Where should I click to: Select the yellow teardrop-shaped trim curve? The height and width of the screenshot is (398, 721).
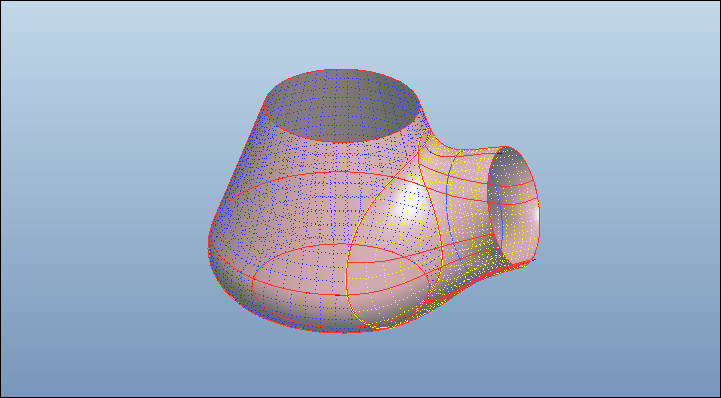393,230
